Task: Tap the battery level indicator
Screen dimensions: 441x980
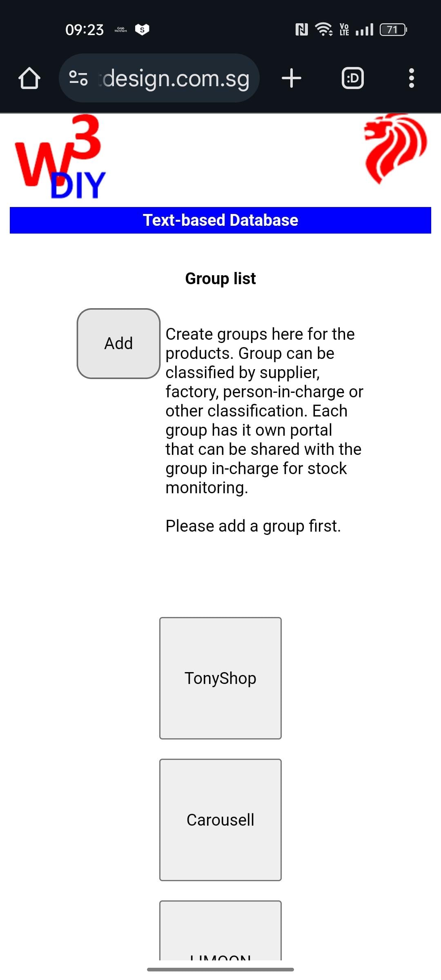Action: [x=393, y=29]
